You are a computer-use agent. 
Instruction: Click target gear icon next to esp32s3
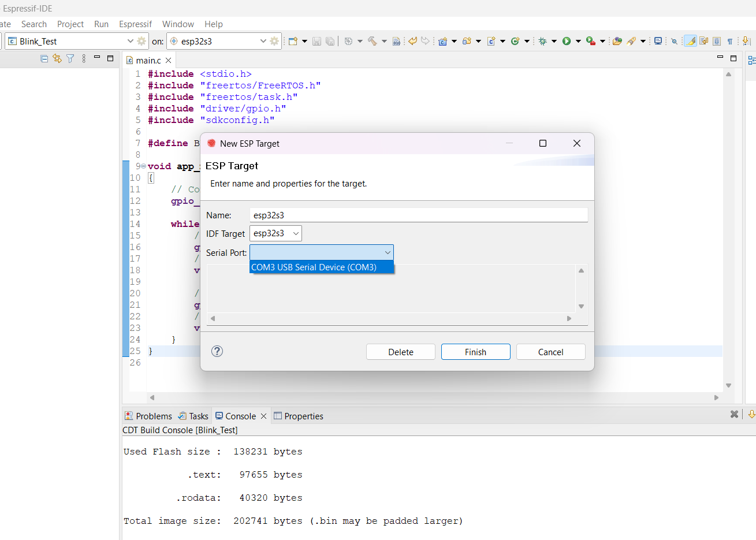(x=274, y=41)
